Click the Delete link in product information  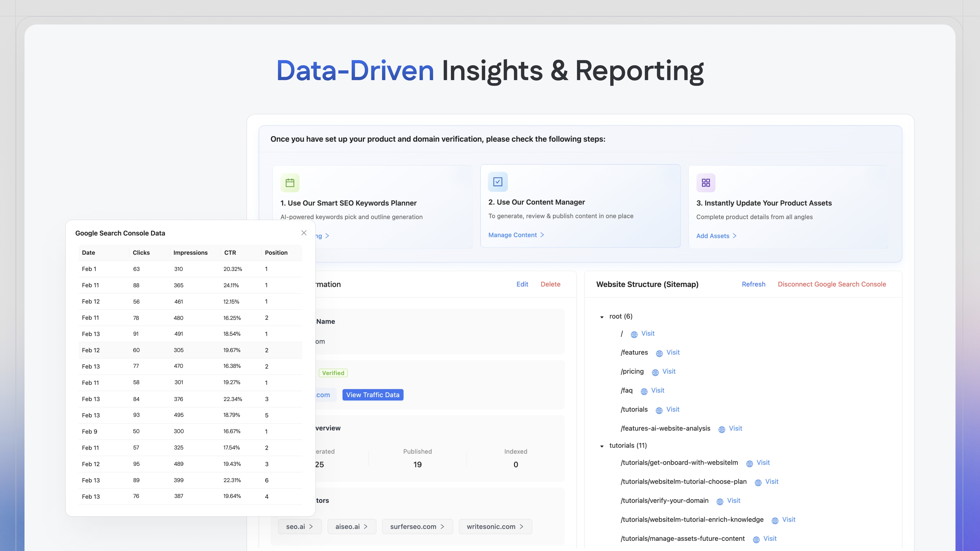[550, 284]
